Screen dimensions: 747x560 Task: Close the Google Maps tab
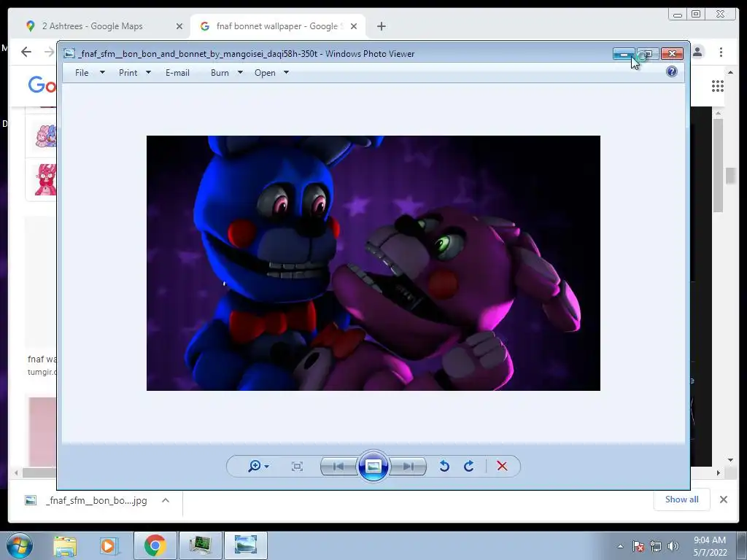point(179,26)
